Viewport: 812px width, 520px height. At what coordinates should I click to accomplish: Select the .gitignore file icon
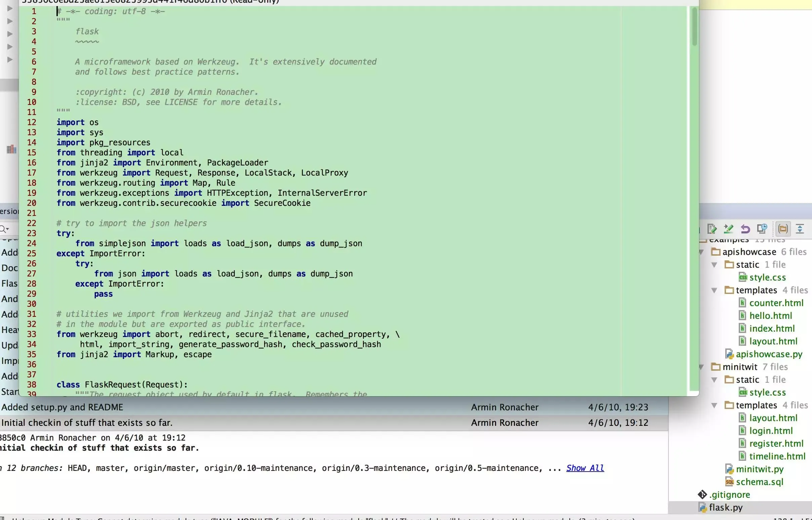tap(702, 495)
